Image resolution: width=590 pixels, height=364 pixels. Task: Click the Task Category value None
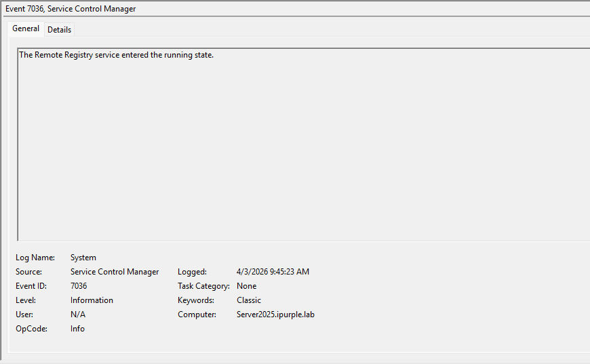[x=246, y=286]
